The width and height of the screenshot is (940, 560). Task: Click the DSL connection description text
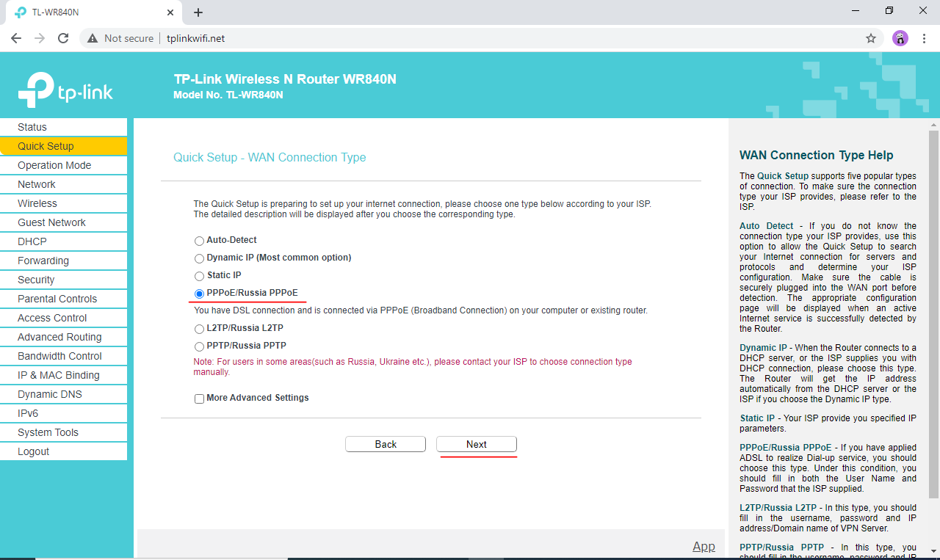[x=421, y=311]
